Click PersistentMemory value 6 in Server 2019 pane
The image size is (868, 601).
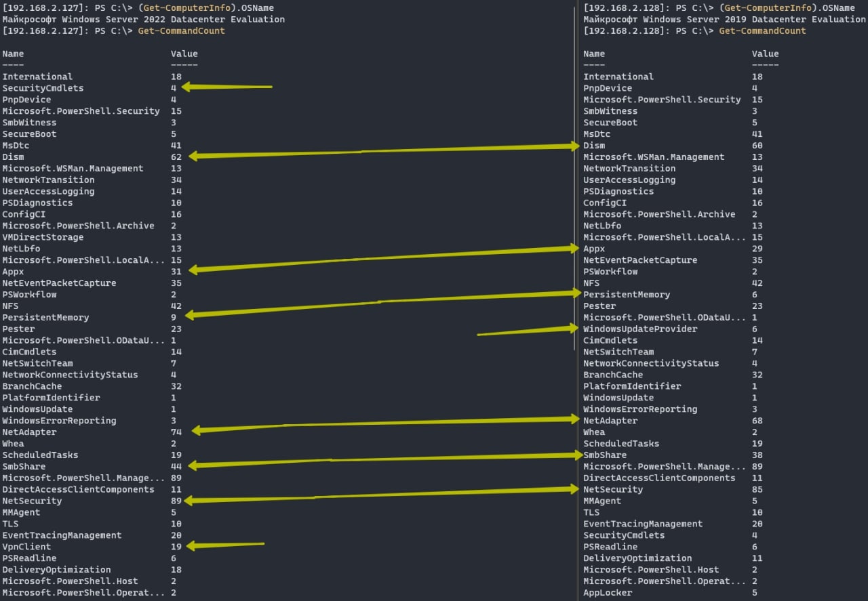point(755,295)
